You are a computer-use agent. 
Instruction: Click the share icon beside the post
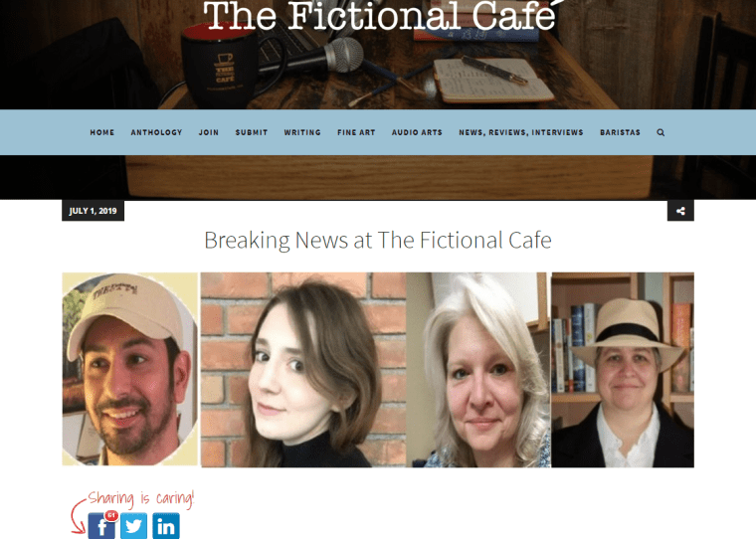680,211
